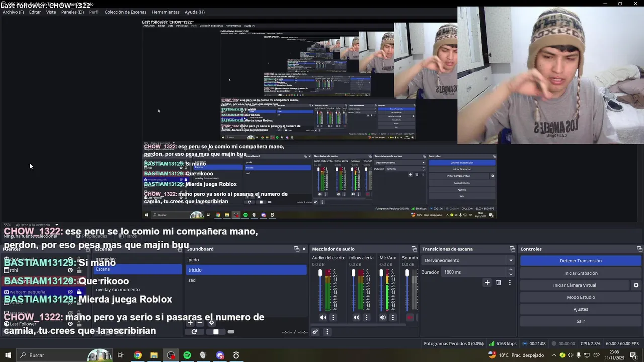Delete the scene transition with trash icon
The image size is (644, 362).
point(499,283)
